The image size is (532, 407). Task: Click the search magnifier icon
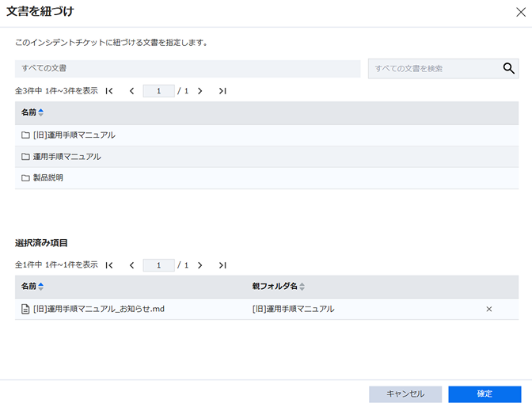(509, 68)
